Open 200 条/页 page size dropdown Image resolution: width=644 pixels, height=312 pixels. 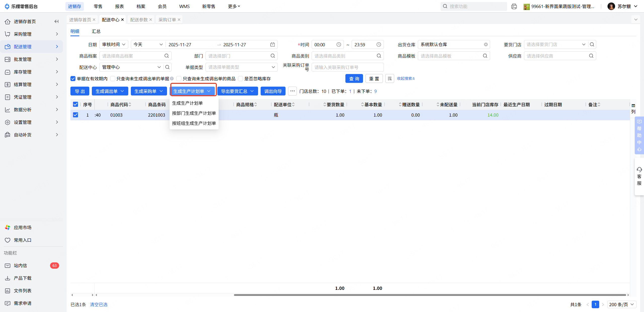click(x=621, y=304)
